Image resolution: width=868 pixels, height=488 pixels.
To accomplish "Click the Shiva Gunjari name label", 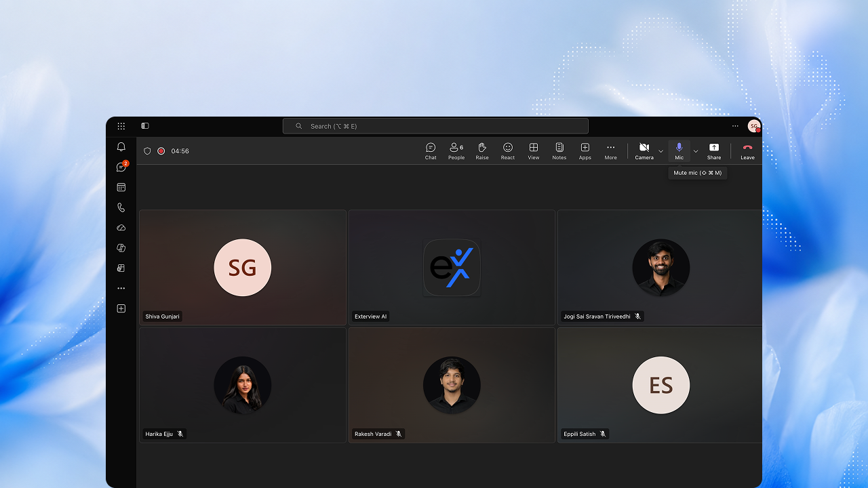I will click(163, 317).
